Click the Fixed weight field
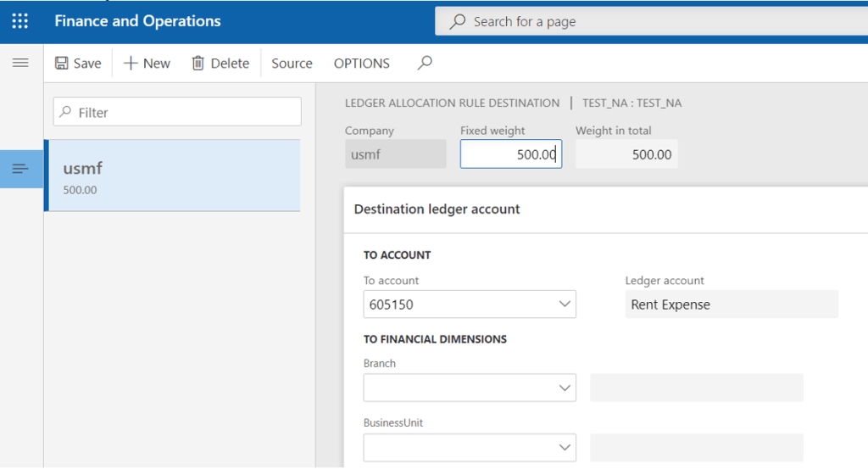Viewport: 868px width, 469px height. click(x=511, y=154)
